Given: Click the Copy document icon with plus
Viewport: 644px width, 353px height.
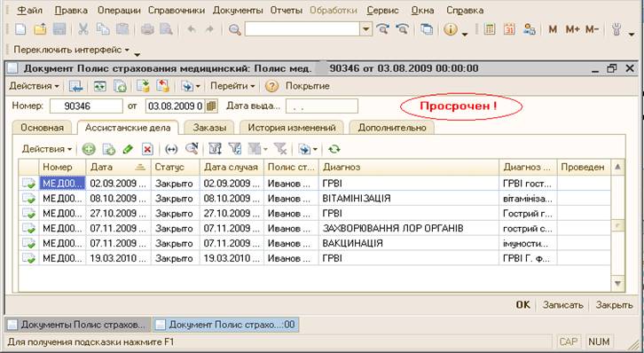Looking at the screenshot, I should click(120, 86).
